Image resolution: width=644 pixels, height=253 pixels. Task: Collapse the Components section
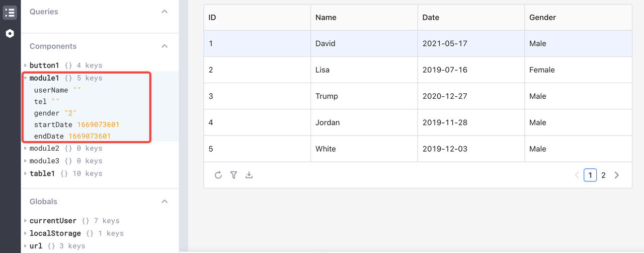tap(165, 46)
